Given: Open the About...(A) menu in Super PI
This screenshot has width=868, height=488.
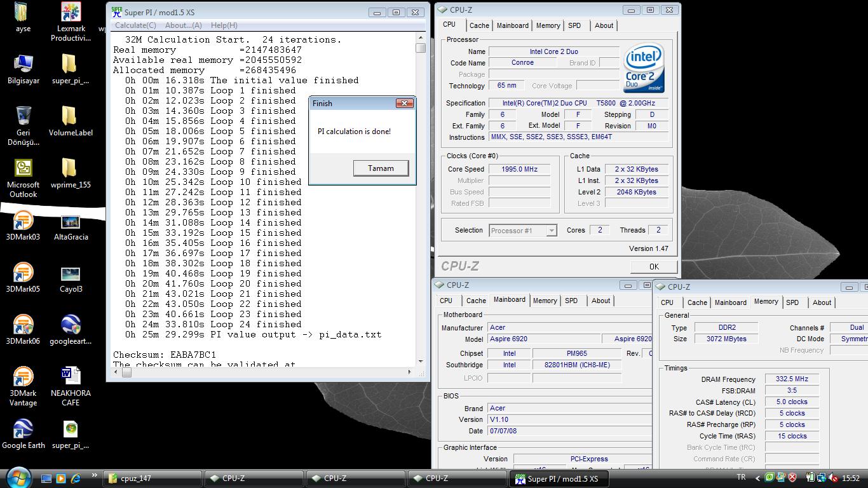Looking at the screenshot, I should pyautogui.click(x=184, y=25).
